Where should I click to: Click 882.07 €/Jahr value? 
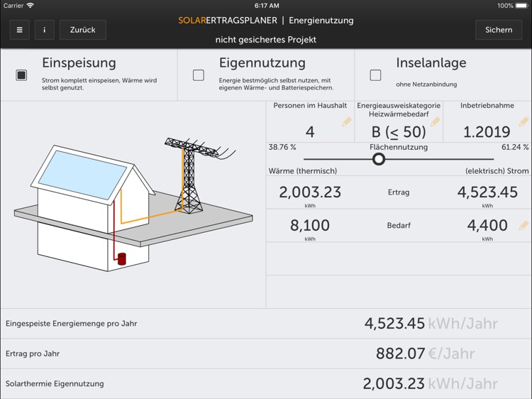pyautogui.click(x=425, y=354)
